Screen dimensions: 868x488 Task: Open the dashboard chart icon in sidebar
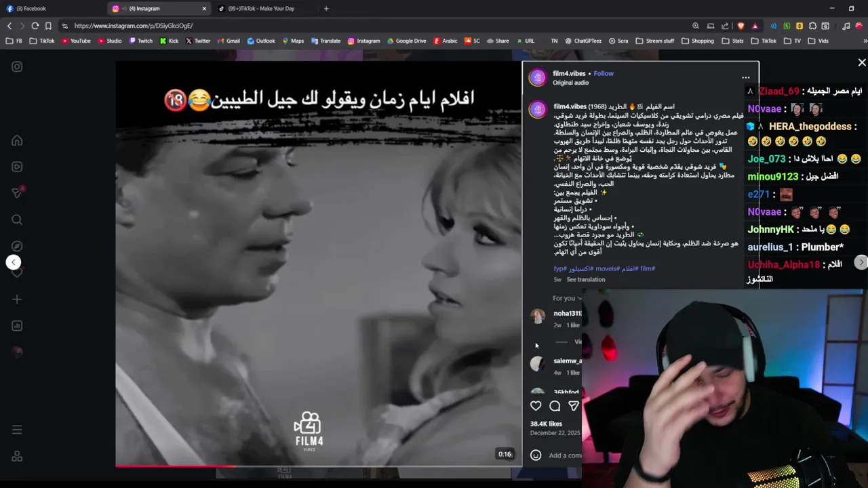tap(17, 325)
